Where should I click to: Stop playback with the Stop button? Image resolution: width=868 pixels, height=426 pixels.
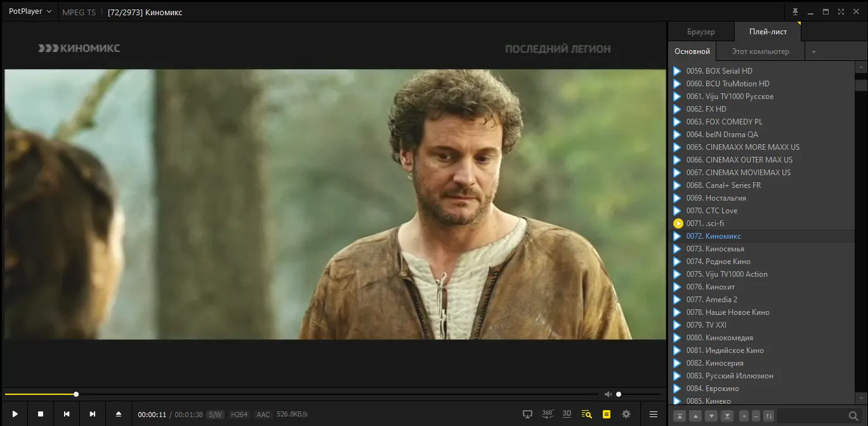[x=41, y=414]
